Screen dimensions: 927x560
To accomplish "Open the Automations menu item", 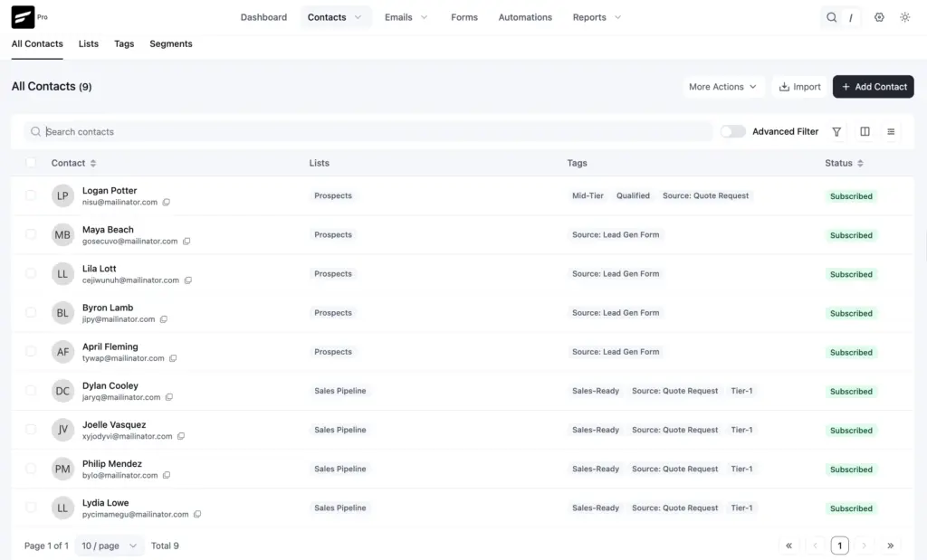I will [x=525, y=17].
